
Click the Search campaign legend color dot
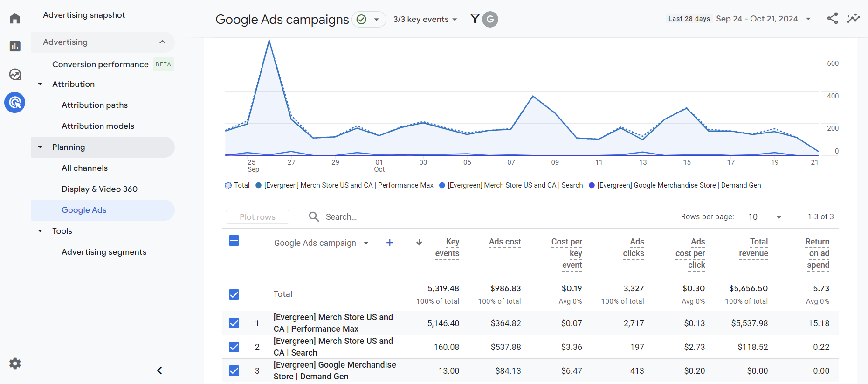[x=442, y=185]
